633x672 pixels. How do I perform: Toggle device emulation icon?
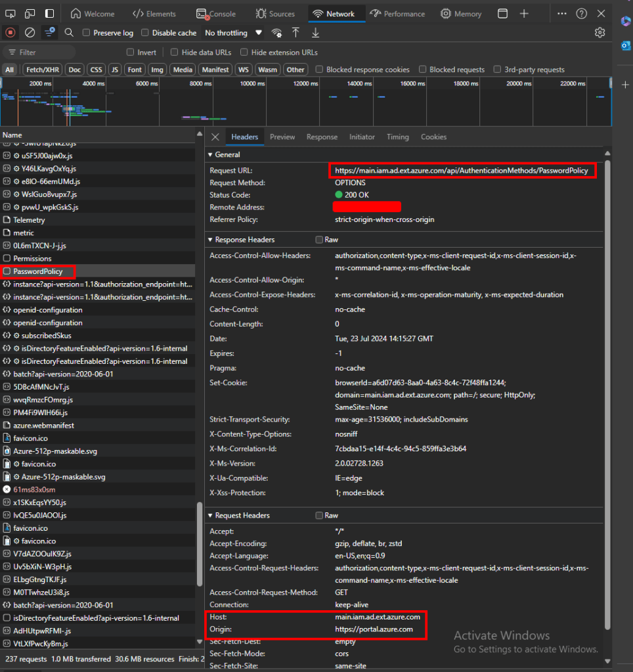30,14
